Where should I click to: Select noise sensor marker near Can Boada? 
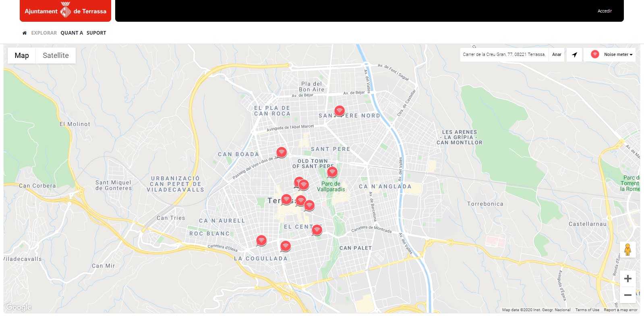tap(282, 153)
